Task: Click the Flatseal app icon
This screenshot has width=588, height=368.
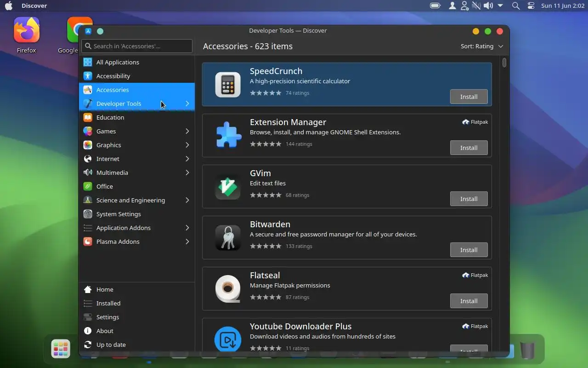Action: tap(228, 288)
